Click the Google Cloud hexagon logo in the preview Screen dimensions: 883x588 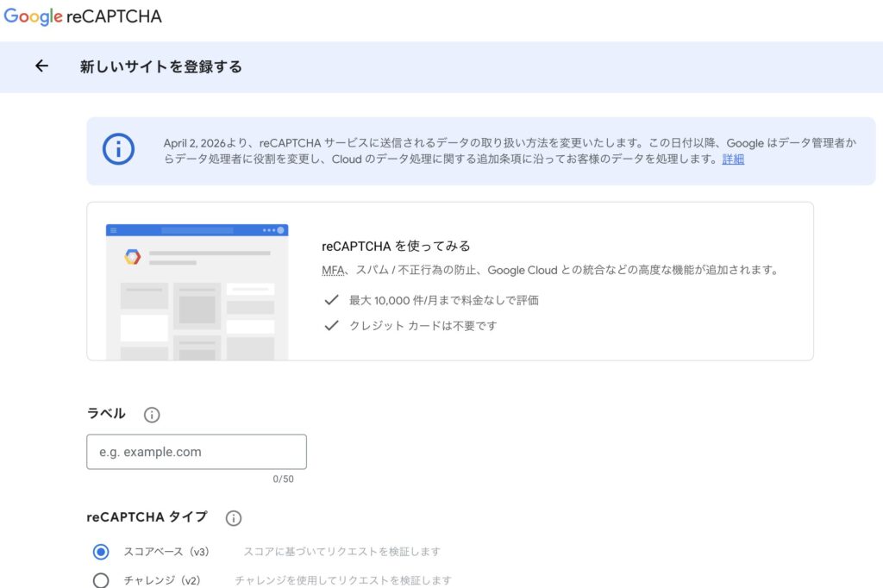[x=132, y=256]
